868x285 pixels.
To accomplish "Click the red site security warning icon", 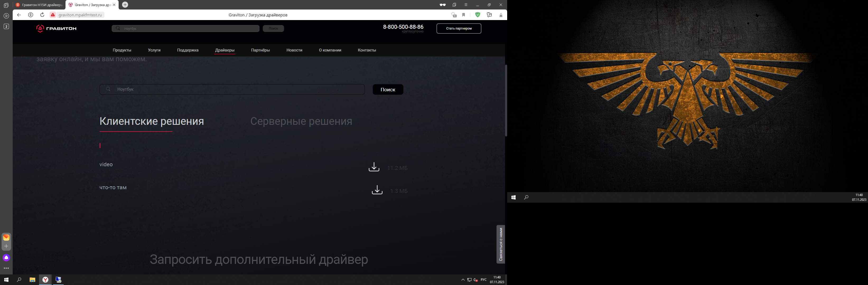I will [x=53, y=15].
